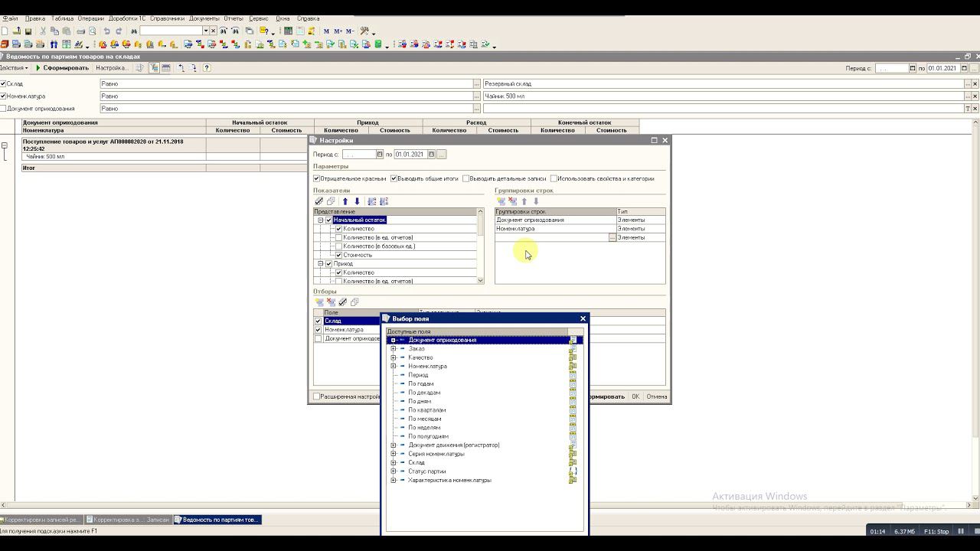Image resolution: width=980 pixels, height=551 pixels.
Task: Click the calculator icon in main toolbar
Action: point(288,31)
